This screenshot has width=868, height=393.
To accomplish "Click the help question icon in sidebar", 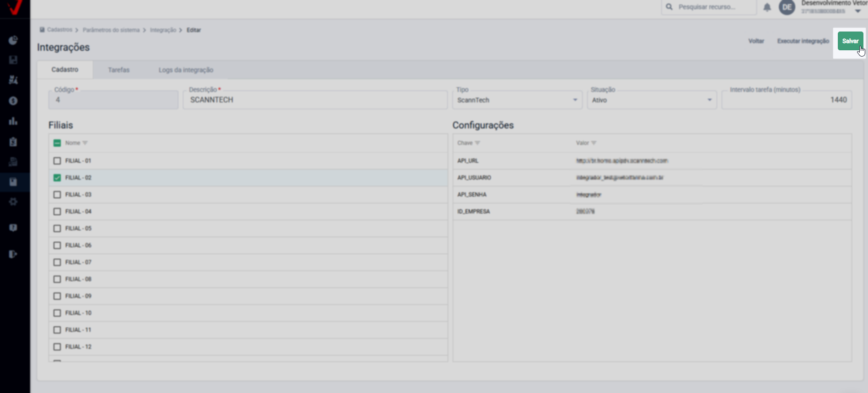I will click(x=13, y=228).
